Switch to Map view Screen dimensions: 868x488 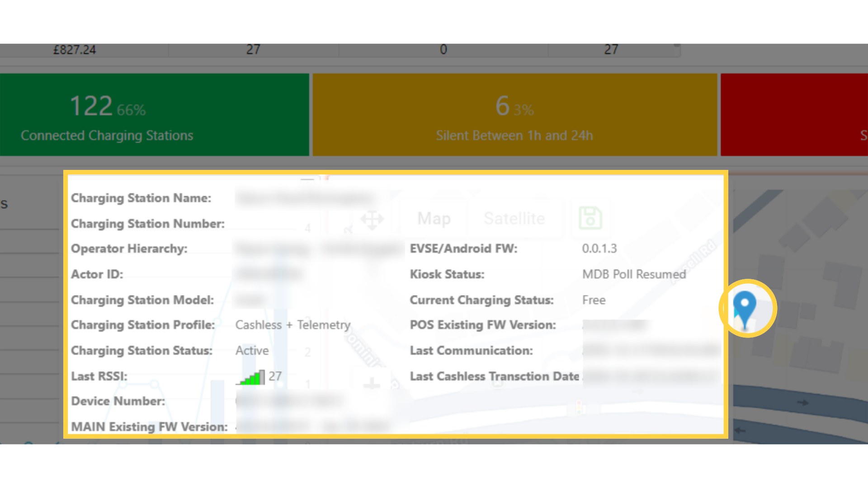pyautogui.click(x=434, y=219)
